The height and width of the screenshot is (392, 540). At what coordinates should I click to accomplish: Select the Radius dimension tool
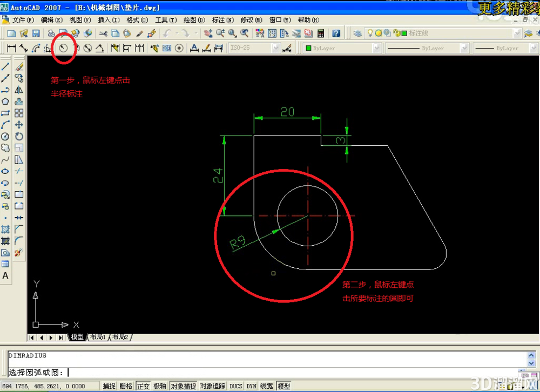(x=63, y=48)
